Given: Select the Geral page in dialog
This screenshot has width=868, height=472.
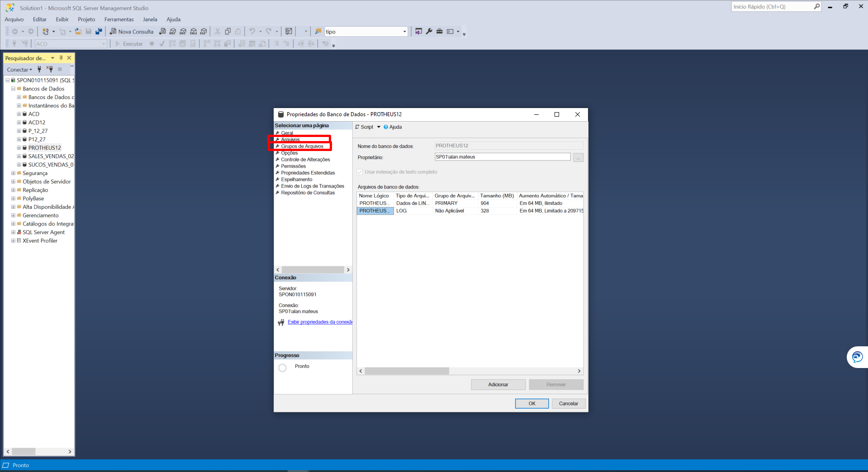Looking at the screenshot, I should (x=287, y=133).
